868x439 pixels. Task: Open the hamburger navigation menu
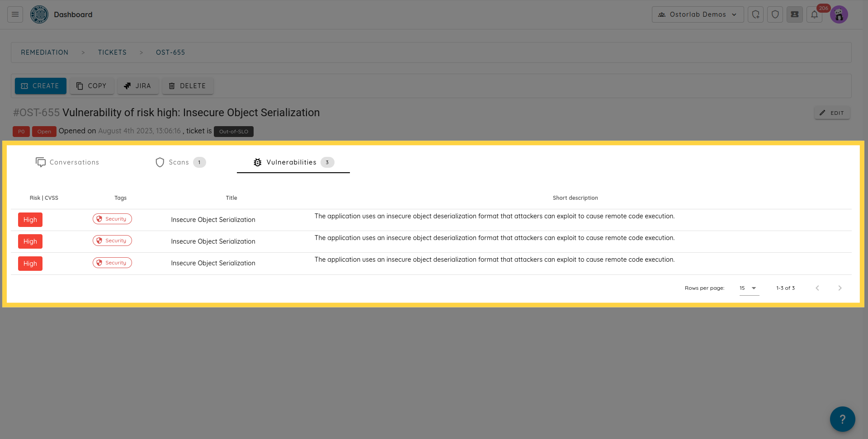15,14
